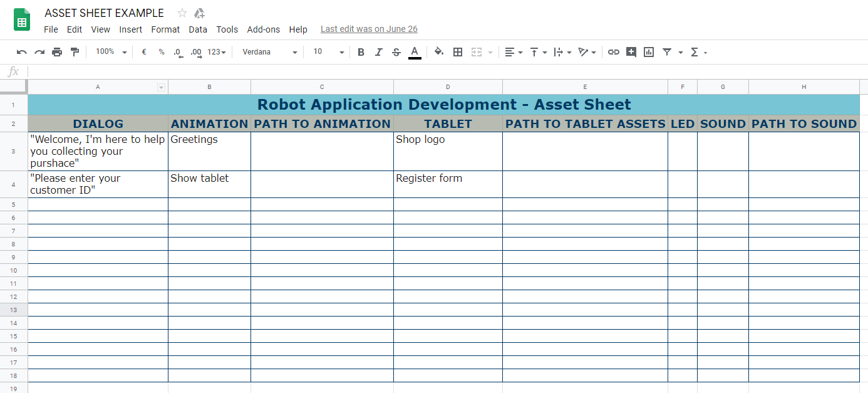868x393 pixels.
Task: Select the LED header cell
Action: click(x=683, y=123)
